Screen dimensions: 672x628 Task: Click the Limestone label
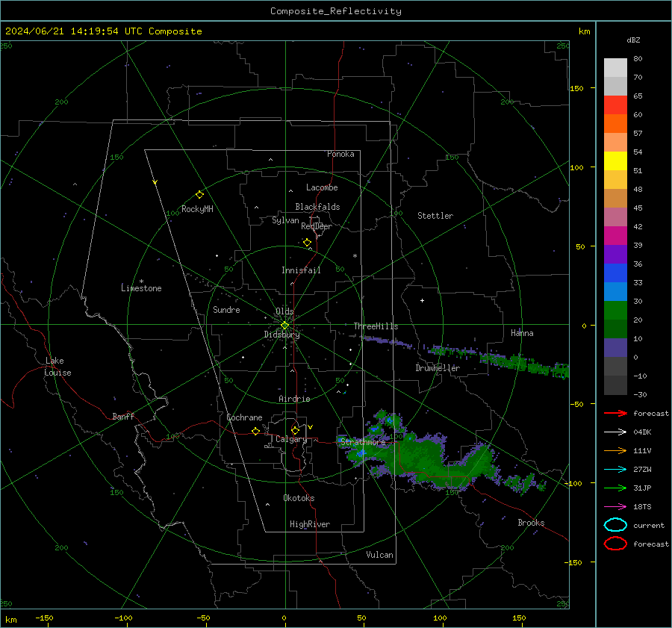141,288
